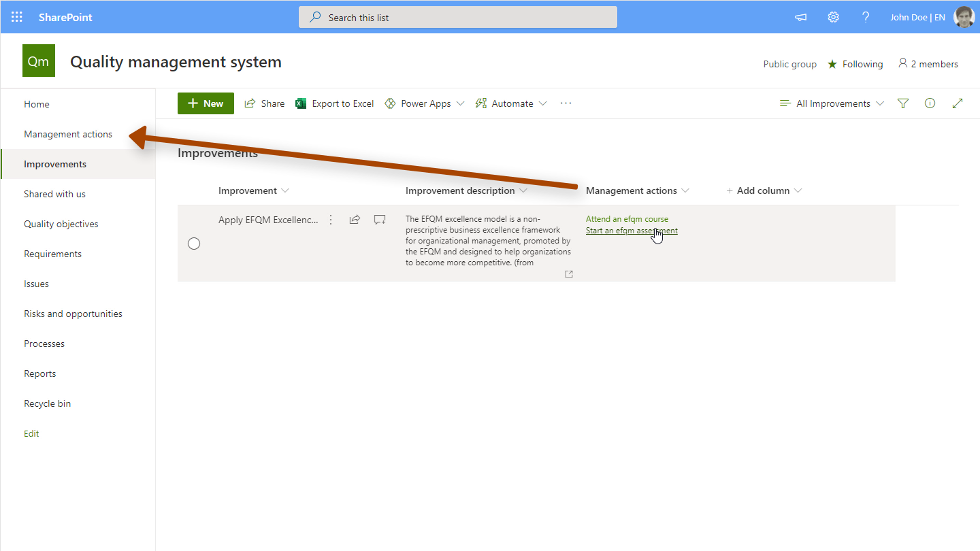
Task: Go to Management actions in sidebar
Action: point(68,134)
